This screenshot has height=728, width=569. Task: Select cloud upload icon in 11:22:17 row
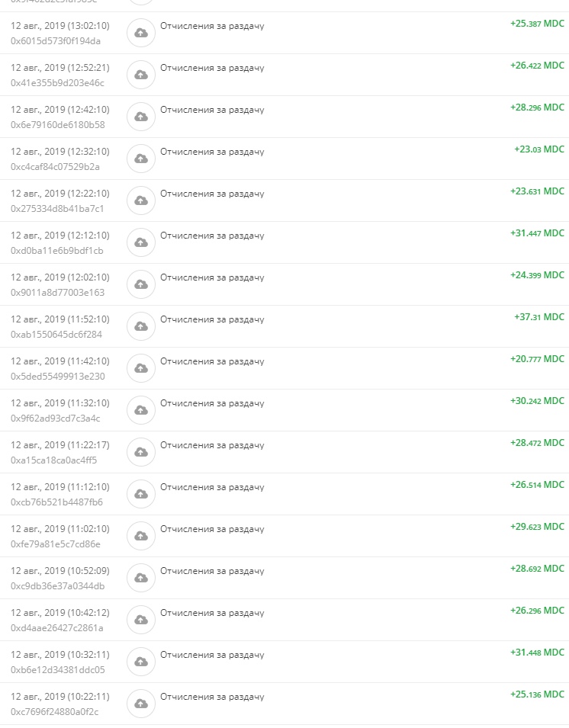(x=141, y=452)
